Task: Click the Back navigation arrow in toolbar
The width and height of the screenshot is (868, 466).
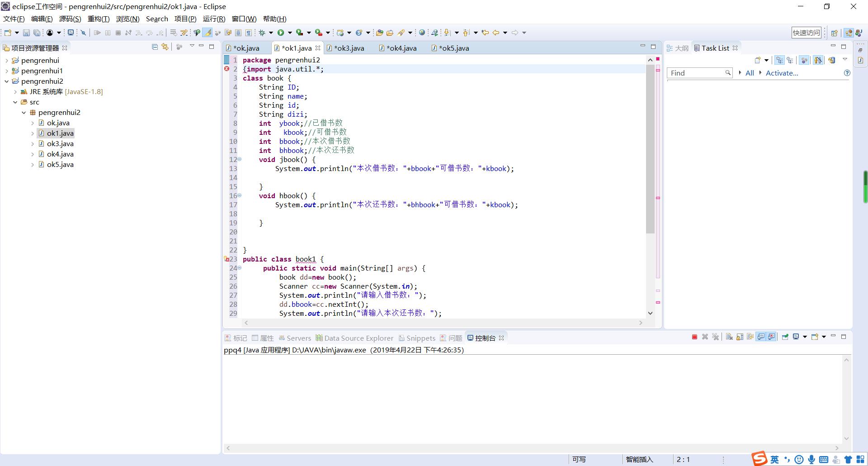Action: coord(496,33)
